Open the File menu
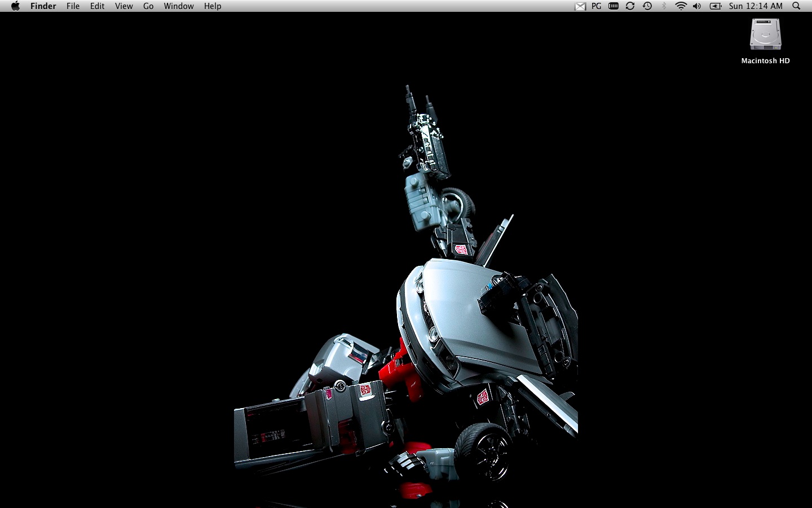Image resolution: width=812 pixels, height=508 pixels. (x=73, y=6)
